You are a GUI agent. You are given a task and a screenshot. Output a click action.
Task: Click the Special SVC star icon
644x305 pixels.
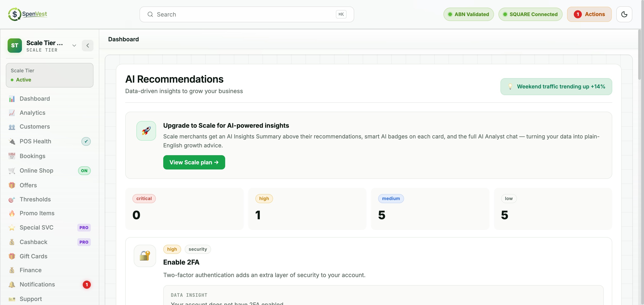click(x=12, y=228)
